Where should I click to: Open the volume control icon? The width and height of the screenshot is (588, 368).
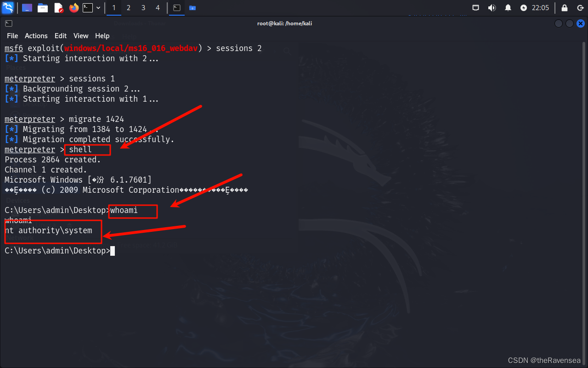[x=492, y=8]
